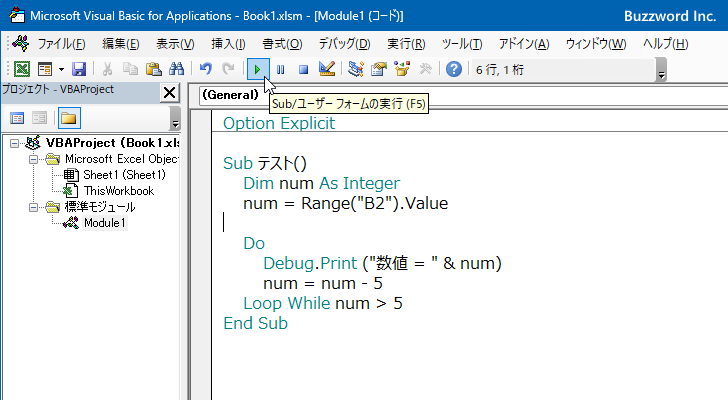Viewport: 728px width, 400px height.
Task: Open the 書式(O) menu
Action: pyautogui.click(x=282, y=44)
